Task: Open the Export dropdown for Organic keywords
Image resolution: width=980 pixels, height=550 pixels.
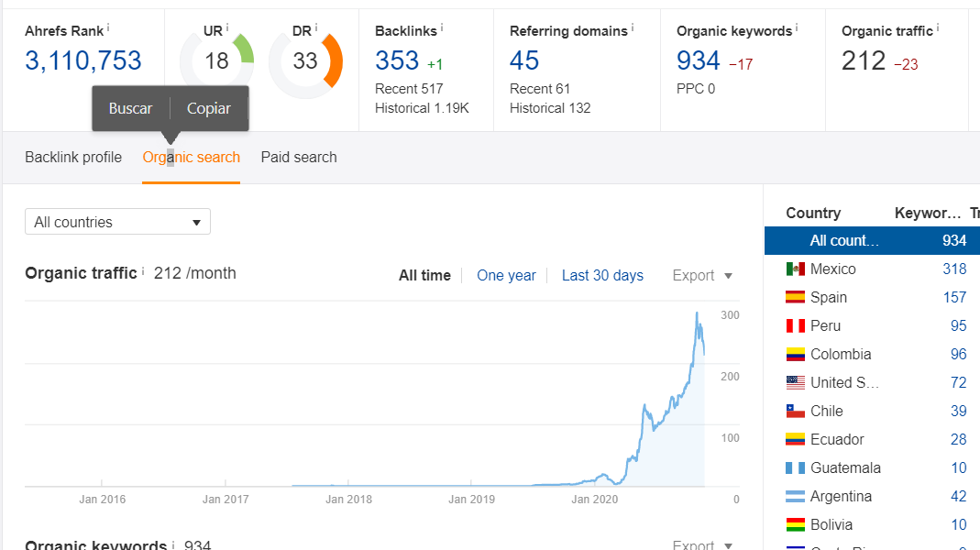Action: click(x=702, y=545)
